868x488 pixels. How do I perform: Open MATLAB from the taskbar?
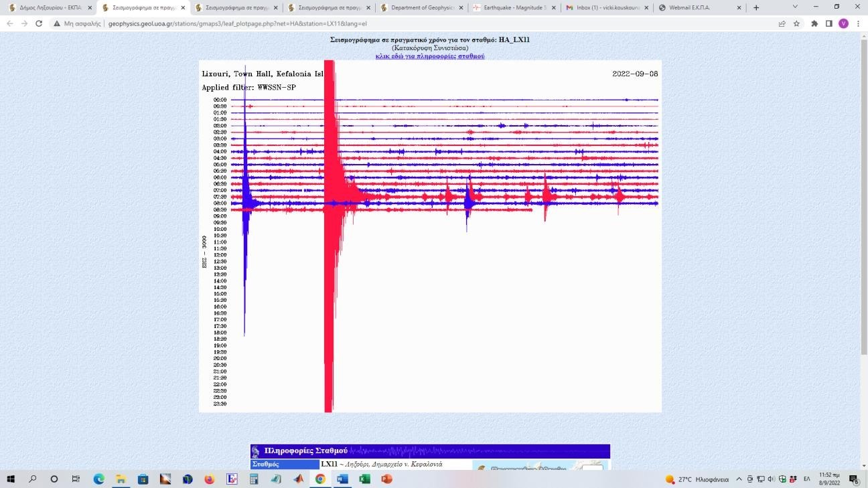298,479
